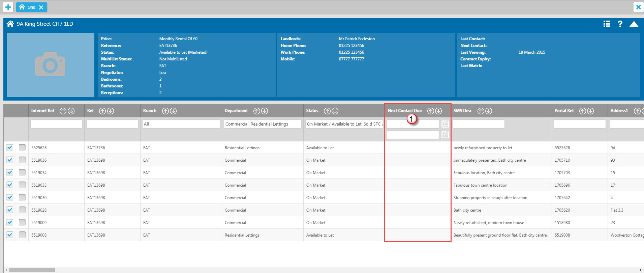The image size is (644, 273).
Task: Sort Department column ascending
Action: tap(257, 111)
